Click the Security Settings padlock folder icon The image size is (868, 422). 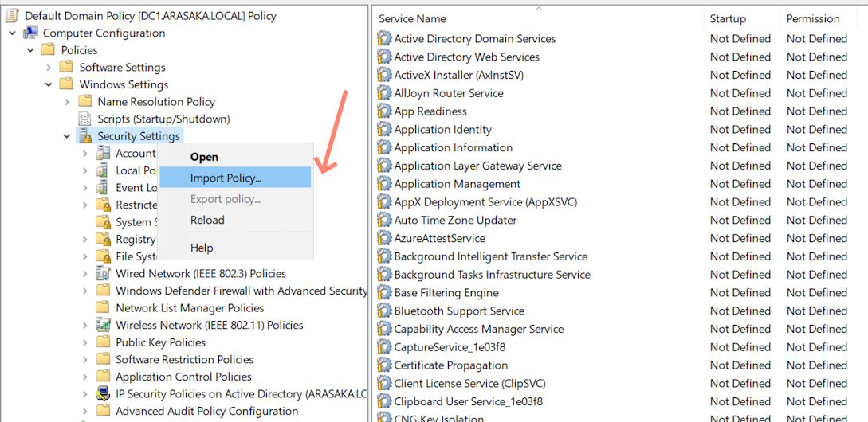pyautogui.click(x=84, y=136)
